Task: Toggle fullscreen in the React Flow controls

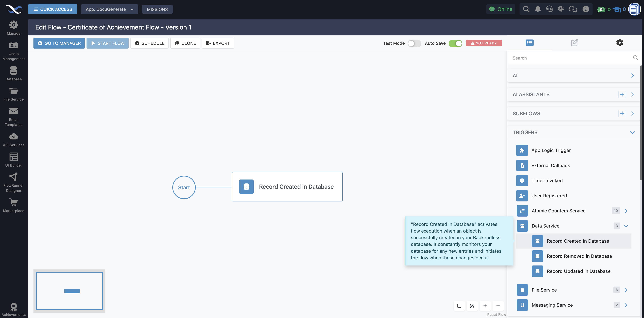Action: tap(459, 306)
